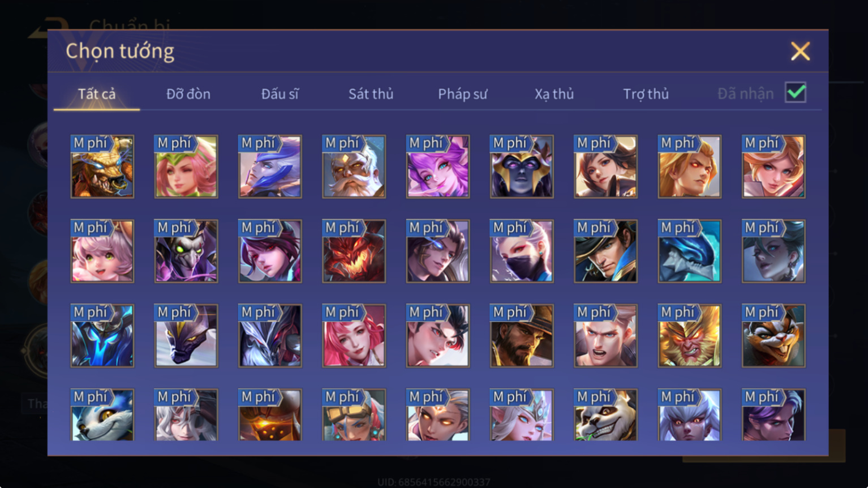The image size is (868, 488).
Task: Pick the panda hero portrait
Action: 605,415
